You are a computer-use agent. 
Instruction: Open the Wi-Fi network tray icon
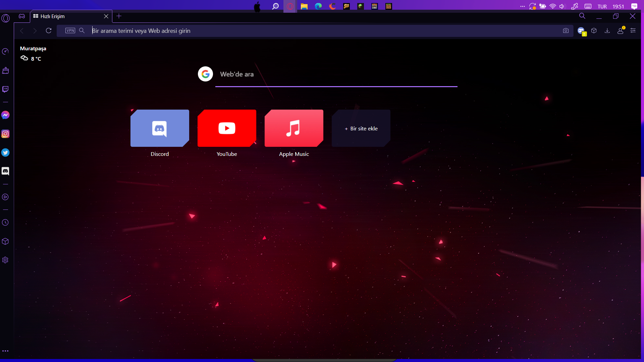point(553,6)
